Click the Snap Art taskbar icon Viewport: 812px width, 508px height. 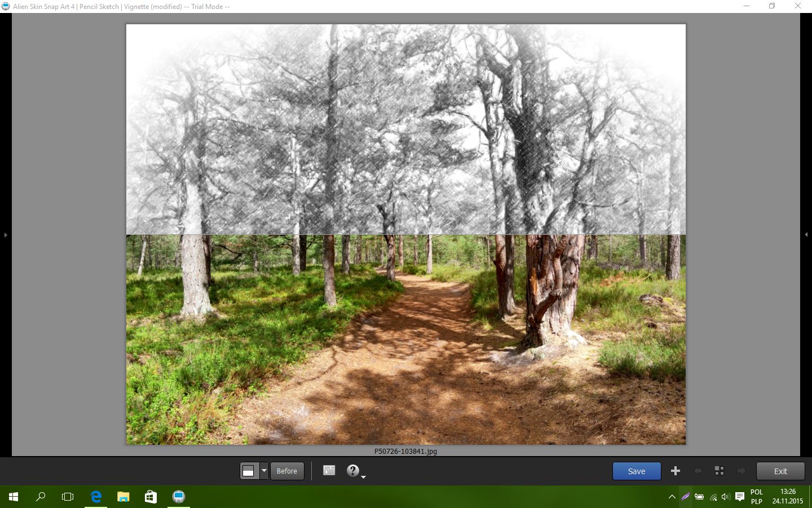(178, 497)
